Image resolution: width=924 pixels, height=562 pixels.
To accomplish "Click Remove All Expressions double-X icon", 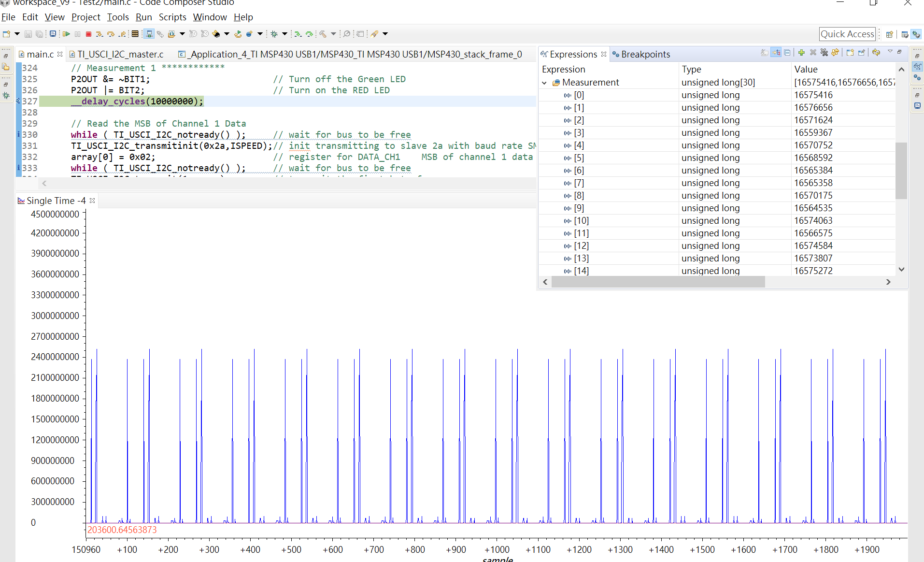I will click(824, 53).
